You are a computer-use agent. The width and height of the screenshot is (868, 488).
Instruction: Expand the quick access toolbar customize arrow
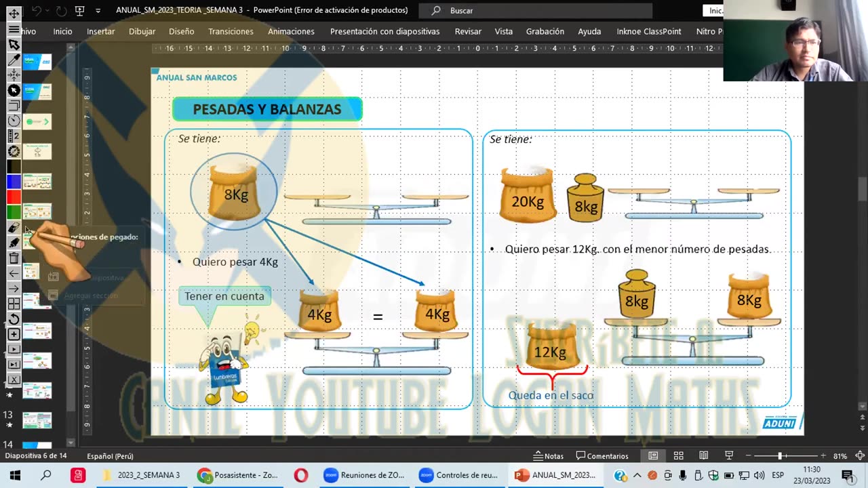[x=98, y=11]
